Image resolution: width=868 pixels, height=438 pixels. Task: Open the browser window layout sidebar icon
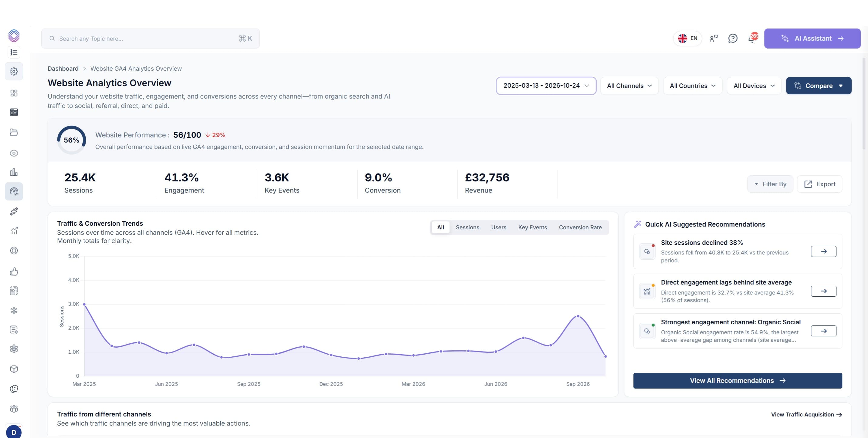coord(14,113)
